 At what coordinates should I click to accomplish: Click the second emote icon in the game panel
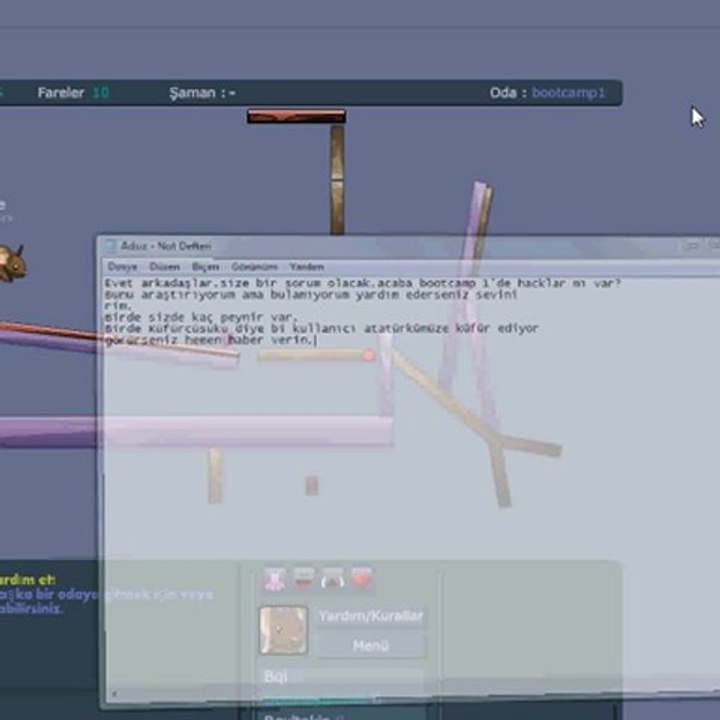point(304,579)
